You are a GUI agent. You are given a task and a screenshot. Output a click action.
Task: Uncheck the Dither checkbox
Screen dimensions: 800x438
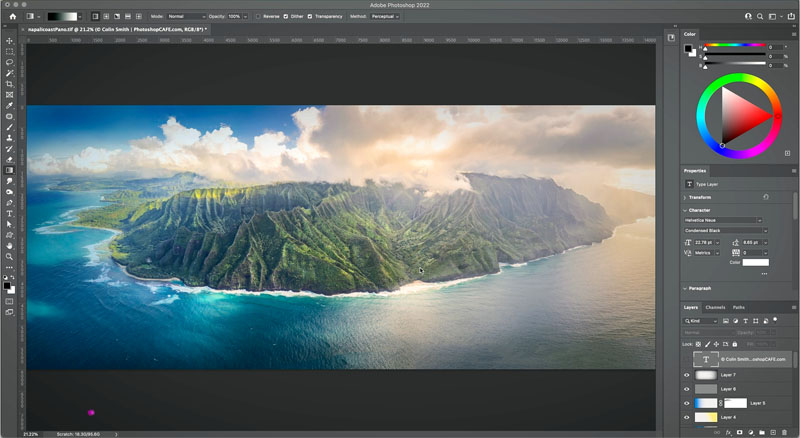[x=286, y=16]
